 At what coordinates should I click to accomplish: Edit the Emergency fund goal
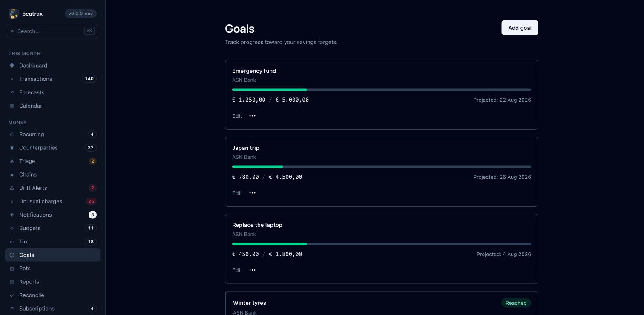237,116
